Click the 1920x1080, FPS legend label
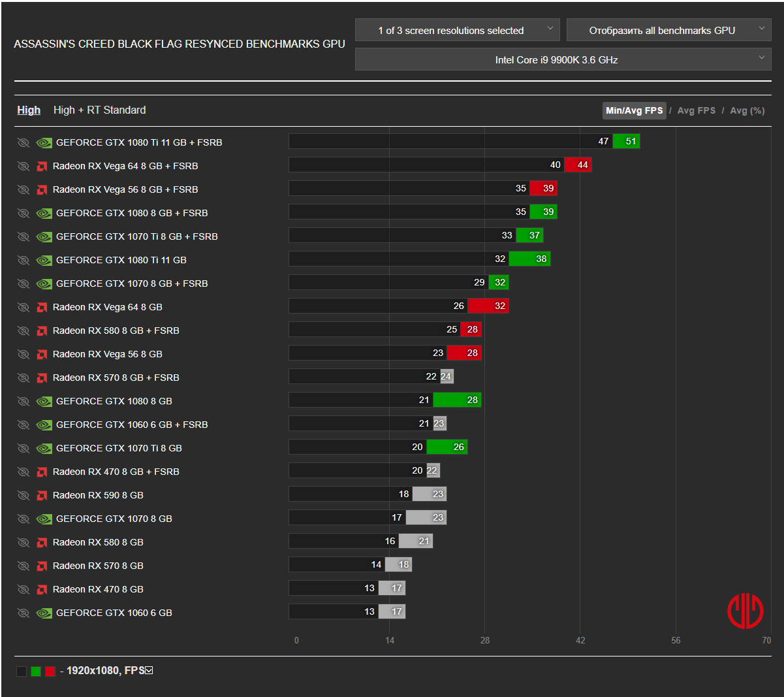784x697 pixels. (x=105, y=670)
